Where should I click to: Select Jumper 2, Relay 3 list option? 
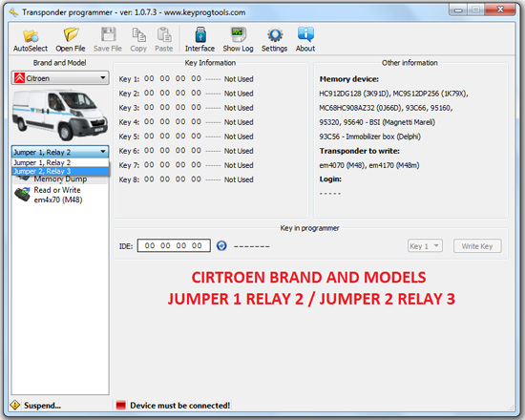click(x=60, y=171)
